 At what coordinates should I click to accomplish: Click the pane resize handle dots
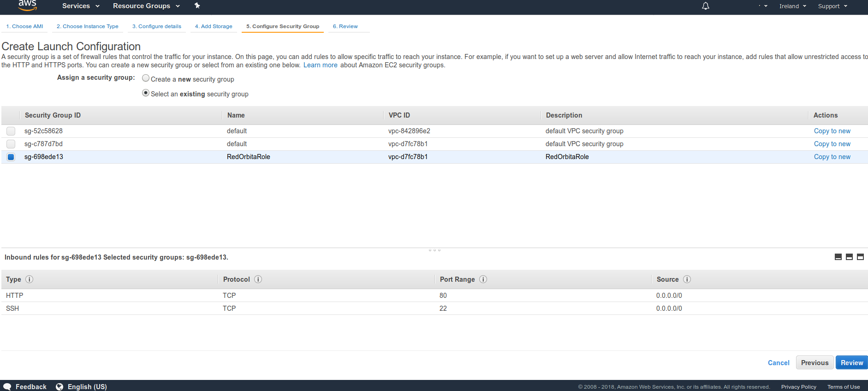[x=434, y=250]
